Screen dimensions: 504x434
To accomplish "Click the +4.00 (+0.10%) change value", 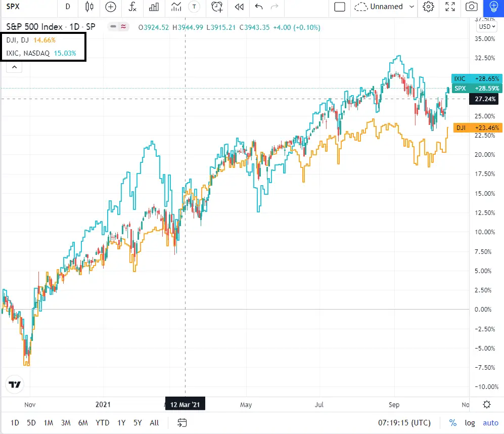I will [297, 27].
